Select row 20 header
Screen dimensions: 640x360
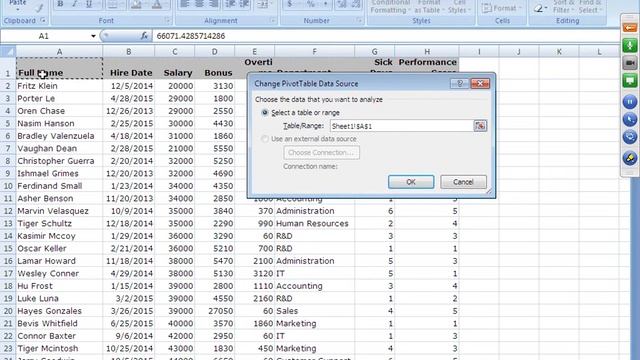(x=8, y=311)
